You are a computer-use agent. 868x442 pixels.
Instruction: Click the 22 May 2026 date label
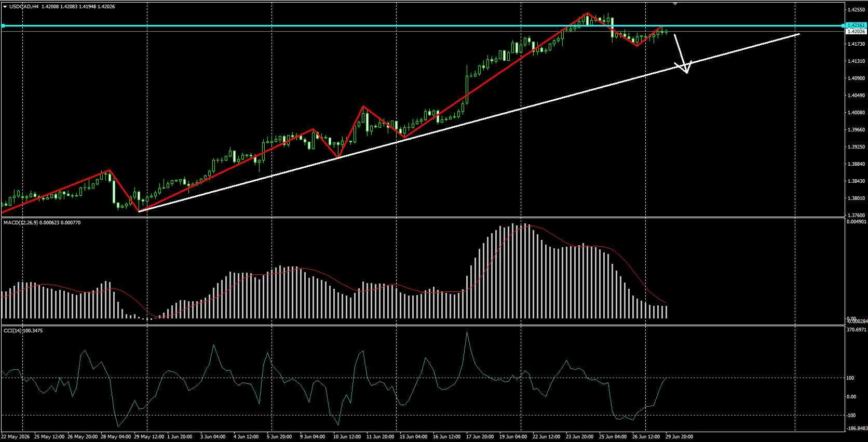click(x=16, y=437)
